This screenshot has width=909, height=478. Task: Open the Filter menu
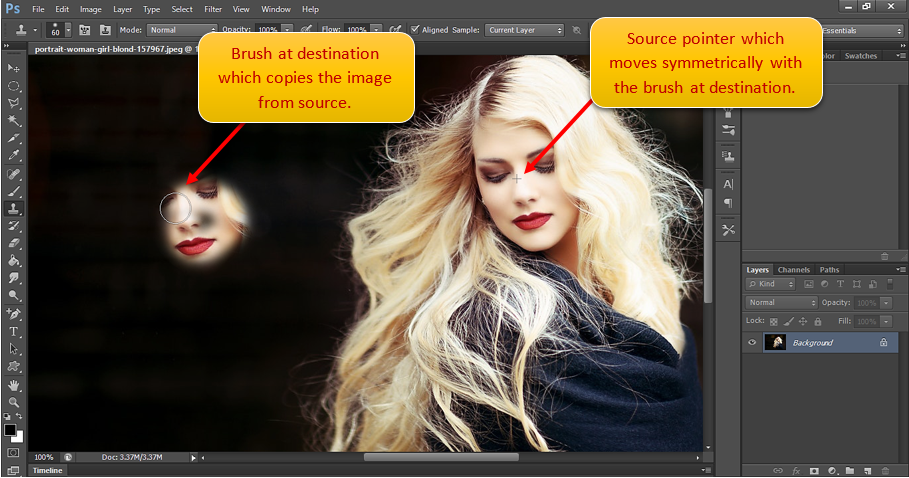click(213, 9)
